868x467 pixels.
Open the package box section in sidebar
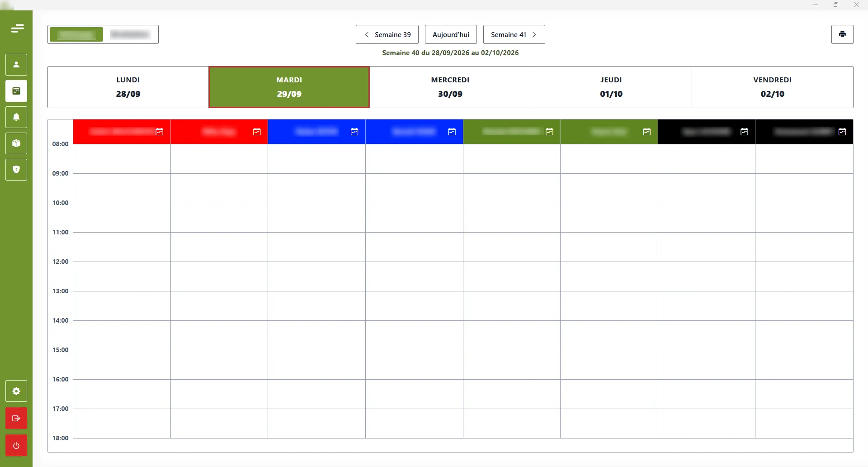click(x=16, y=143)
